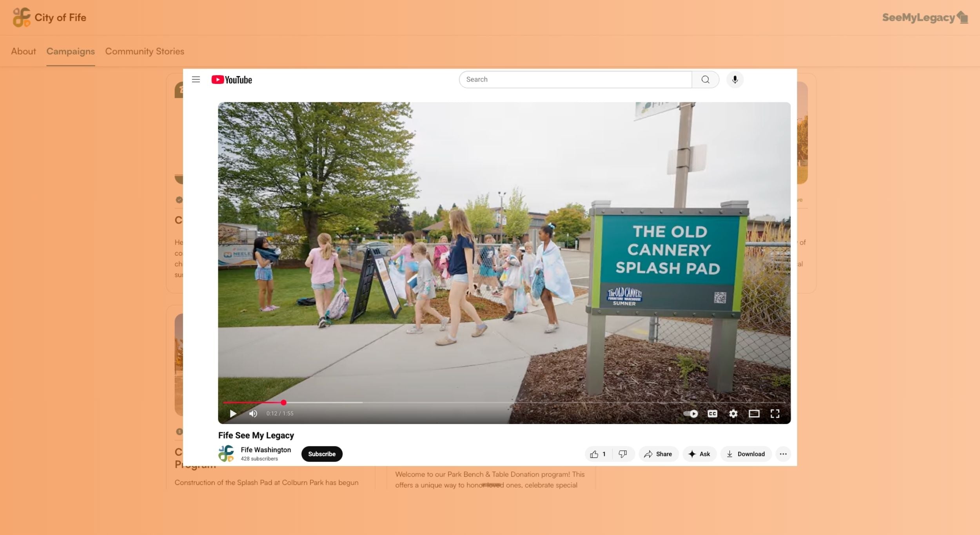Toggle the autoplay switch
The image size is (980, 535).
tap(691, 413)
